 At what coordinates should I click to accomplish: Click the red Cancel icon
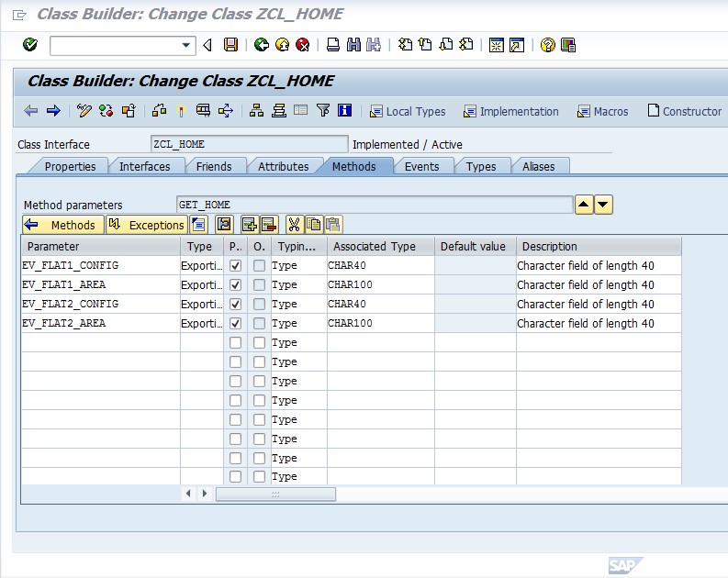coord(303,45)
